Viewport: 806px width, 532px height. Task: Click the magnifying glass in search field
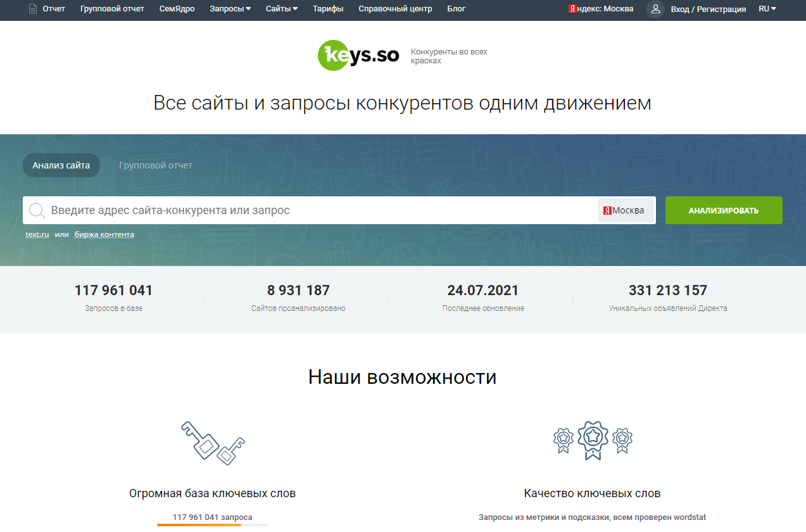pyautogui.click(x=37, y=210)
